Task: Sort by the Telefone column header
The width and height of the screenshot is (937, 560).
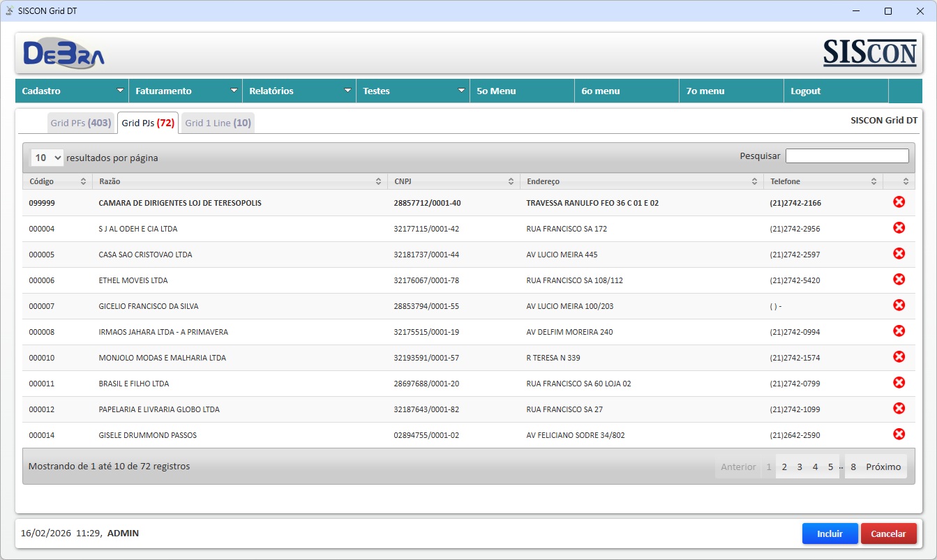Action: point(822,181)
